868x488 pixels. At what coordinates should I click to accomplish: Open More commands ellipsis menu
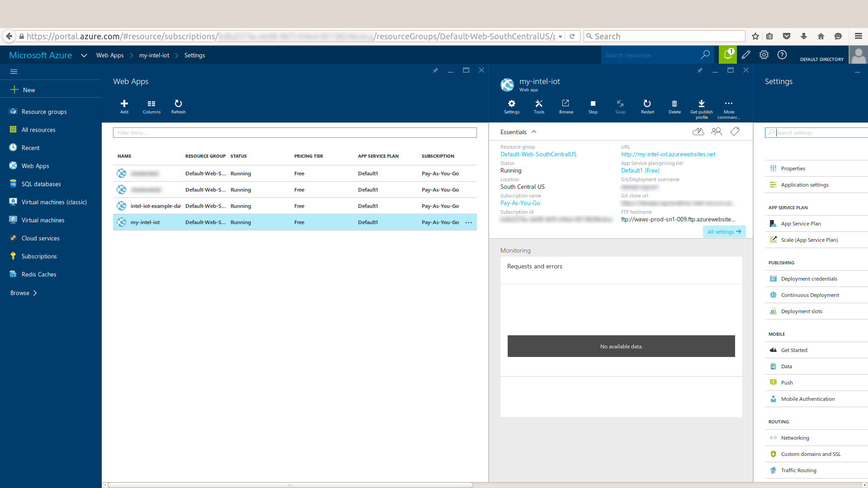click(x=728, y=103)
